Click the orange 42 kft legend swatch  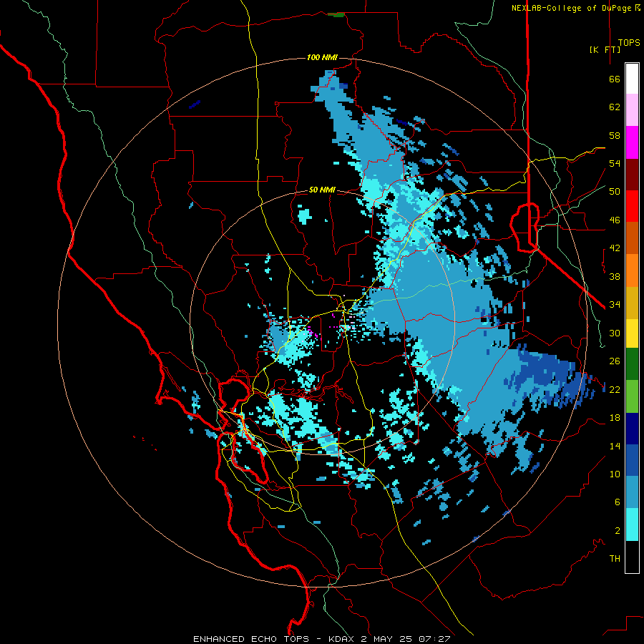[x=632, y=270]
